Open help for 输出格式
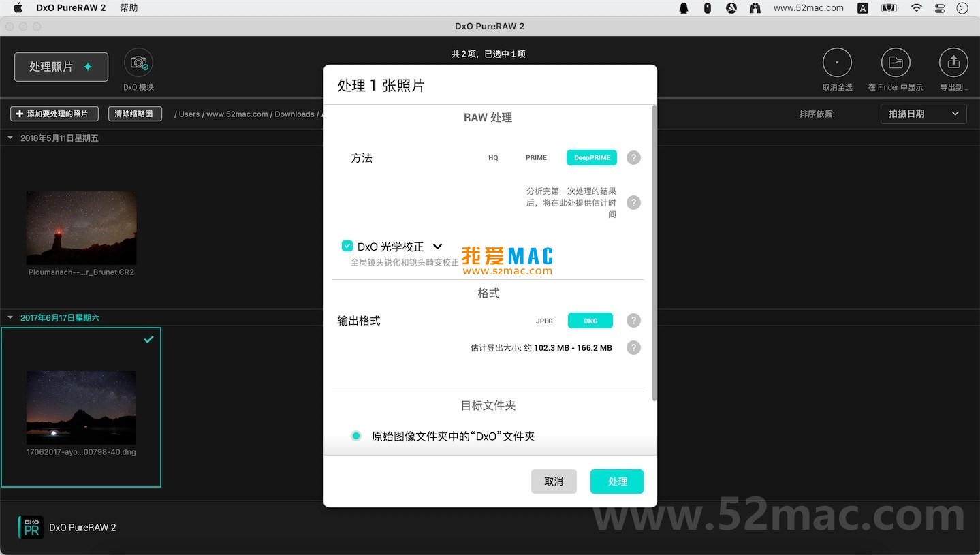Screen dimensions: 980x555 click(633, 320)
